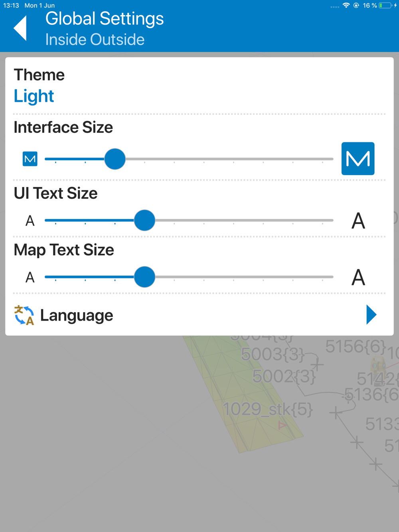Tap the large A beside Map Text Size
The width and height of the screenshot is (399, 532).
pos(358,277)
